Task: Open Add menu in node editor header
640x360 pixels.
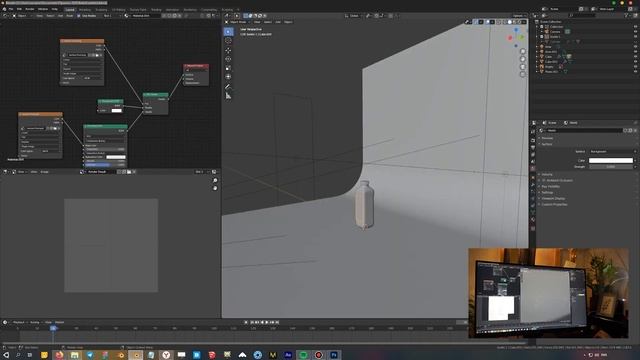Action: coord(60,16)
